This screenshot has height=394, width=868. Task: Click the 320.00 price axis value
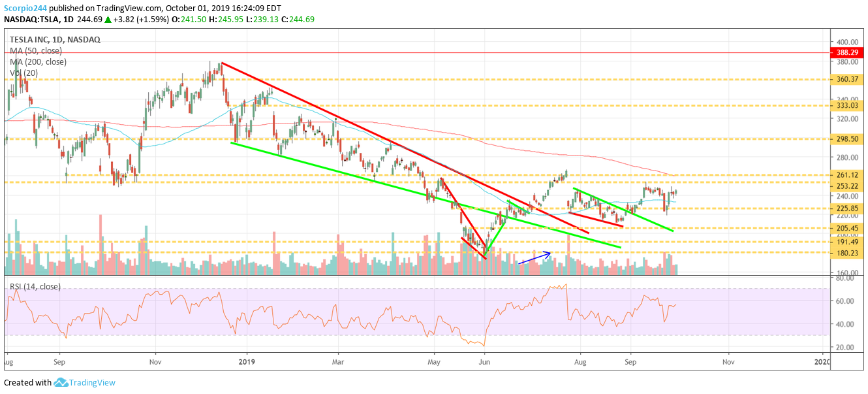(848, 119)
